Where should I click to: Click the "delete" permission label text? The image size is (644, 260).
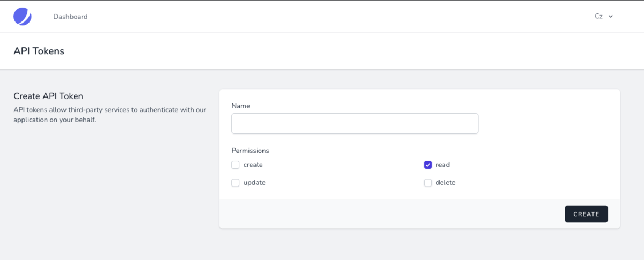pyautogui.click(x=445, y=183)
